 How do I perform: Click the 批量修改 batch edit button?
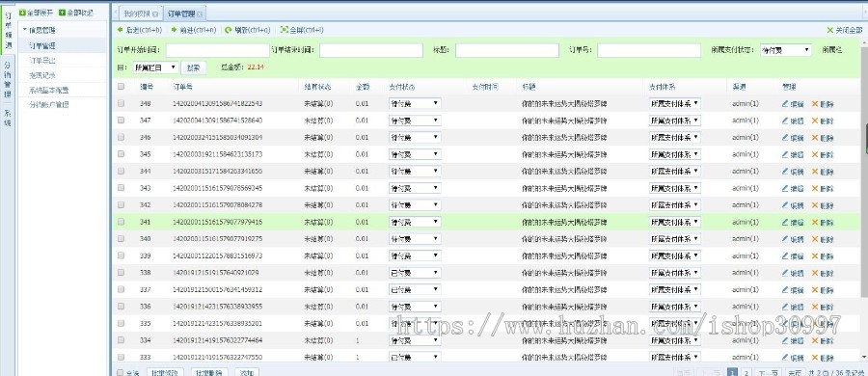point(166,373)
